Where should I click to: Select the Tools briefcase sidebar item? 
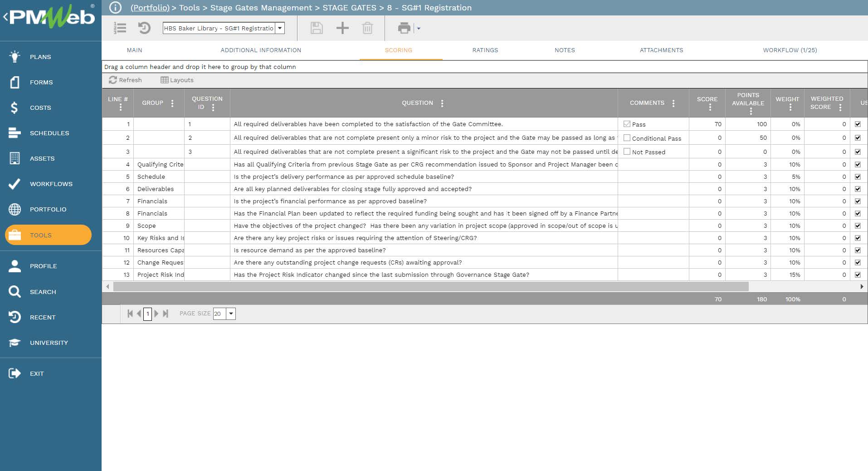click(x=48, y=235)
